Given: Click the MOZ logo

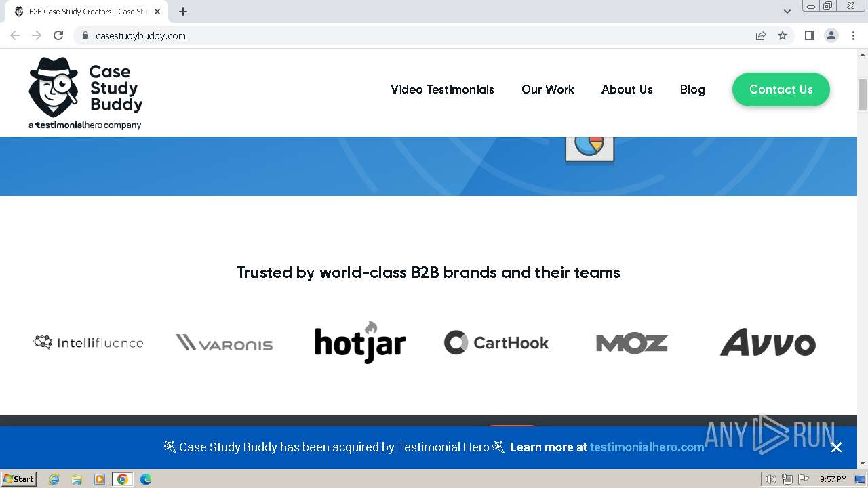Looking at the screenshot, I should [x=632, y=343].
